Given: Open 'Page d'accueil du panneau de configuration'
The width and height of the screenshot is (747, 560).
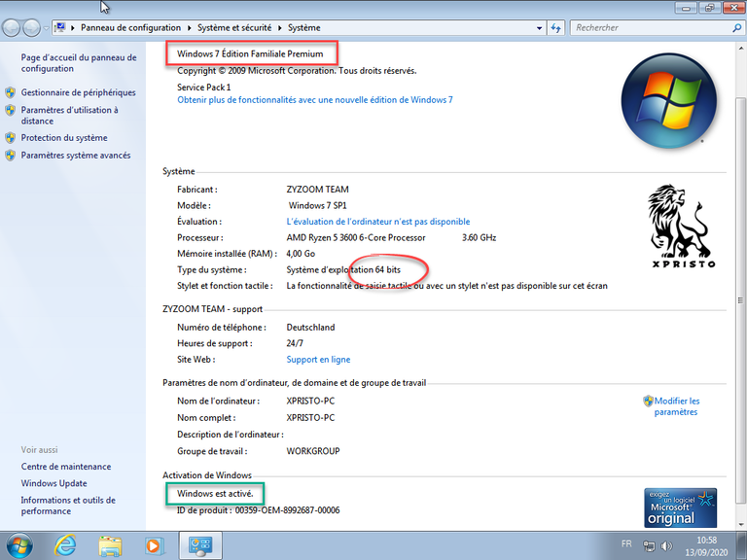Looking at the screenshot, I should pyautogui.click(x=79, y=63).
